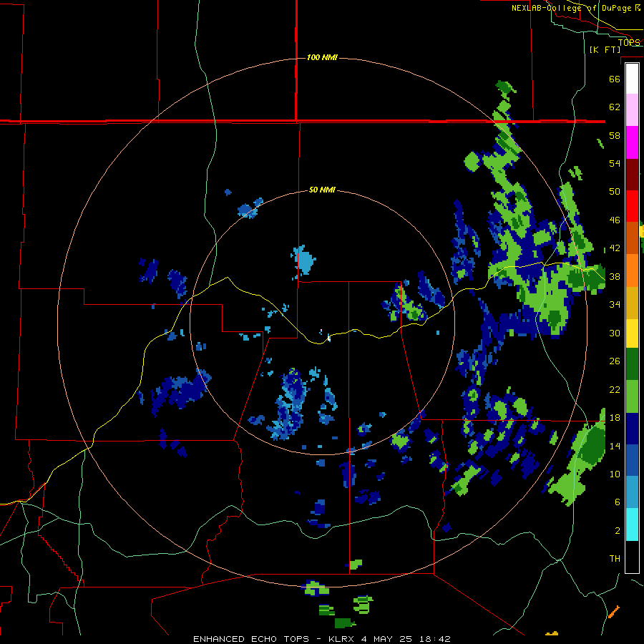Click the light pink legend swatch near 62
The image size is (644, 644).
pyautogui.click(x=632, y=109)
